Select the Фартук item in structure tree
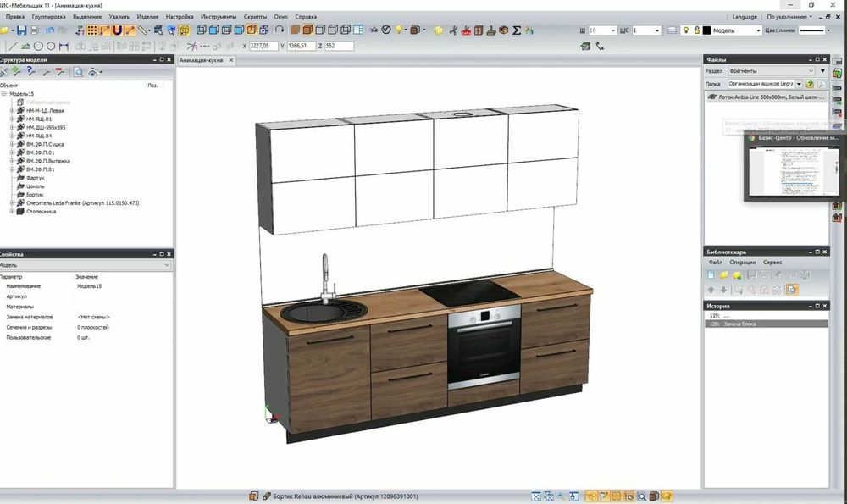847x504 pixels. coord(35,178)
